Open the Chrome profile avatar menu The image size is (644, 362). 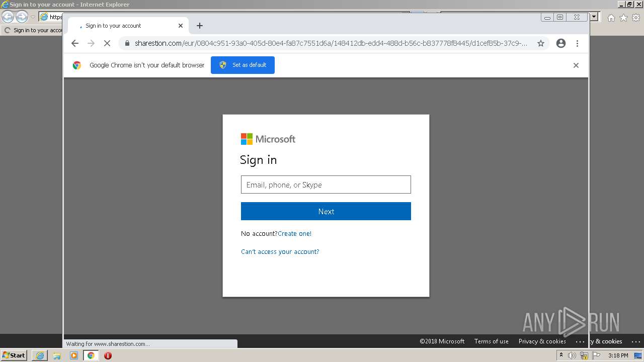coord(561,43)
